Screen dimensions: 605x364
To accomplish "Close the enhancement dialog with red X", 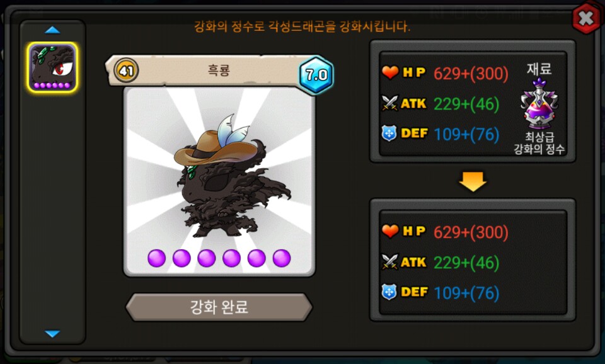I will point(586,18).
